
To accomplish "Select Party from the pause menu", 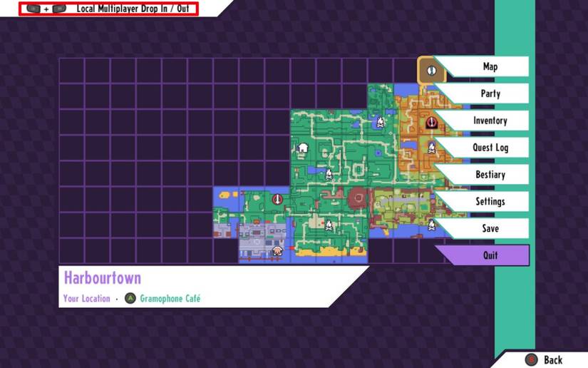I will point(490,93).
